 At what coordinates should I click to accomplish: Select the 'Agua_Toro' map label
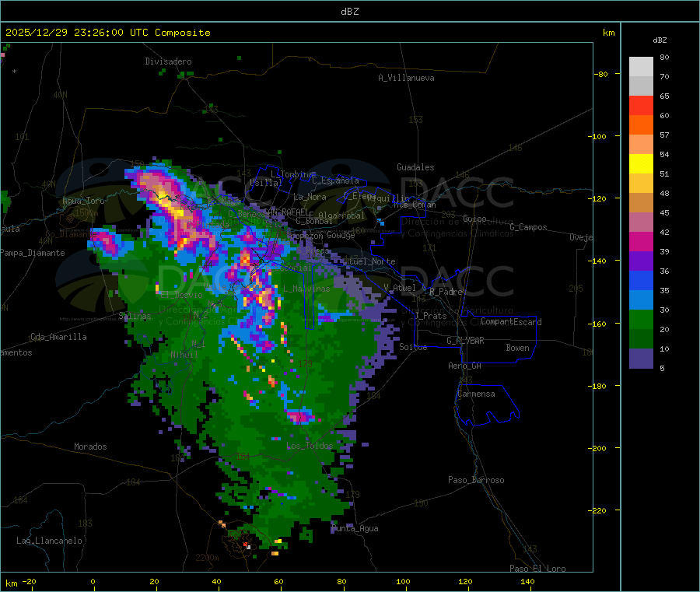pyautogui.click(x=83, y=201)
